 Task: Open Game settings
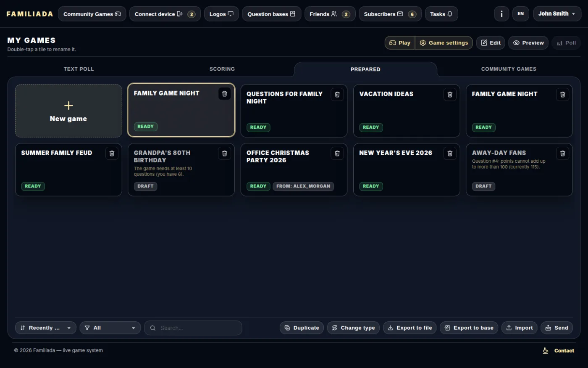coord(444,43)
